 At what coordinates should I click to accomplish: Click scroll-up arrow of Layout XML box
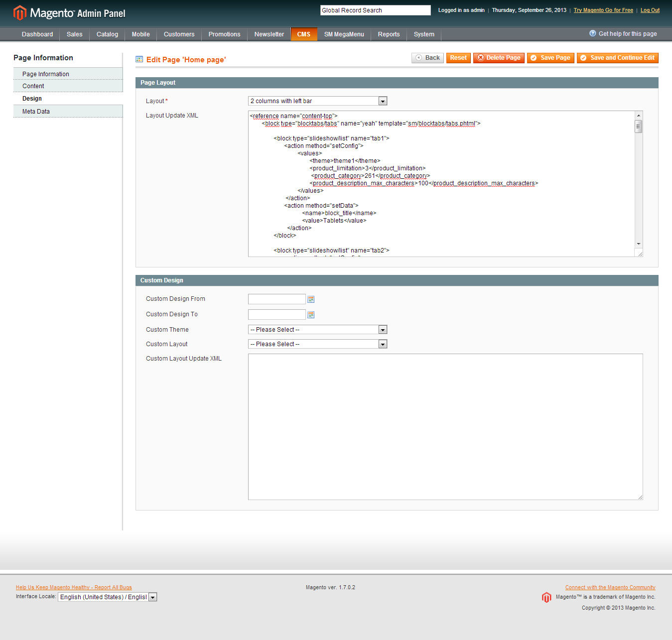[x=639, y=115]
